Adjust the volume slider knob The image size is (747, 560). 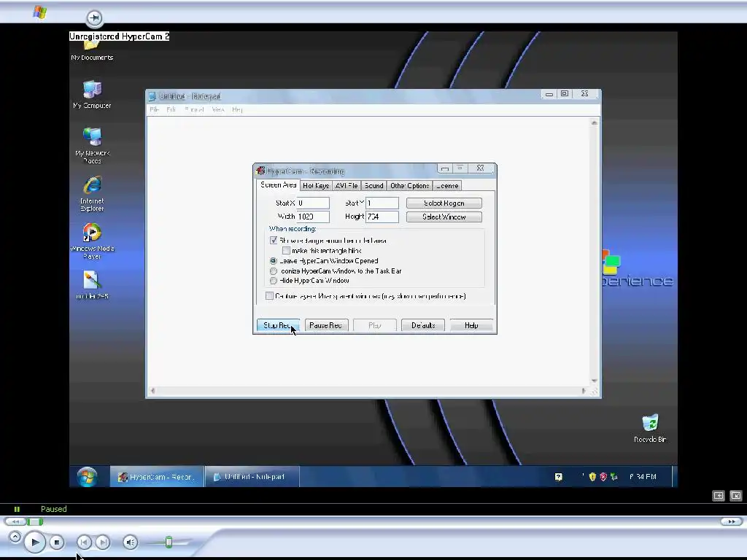click(x=169, y=542)
